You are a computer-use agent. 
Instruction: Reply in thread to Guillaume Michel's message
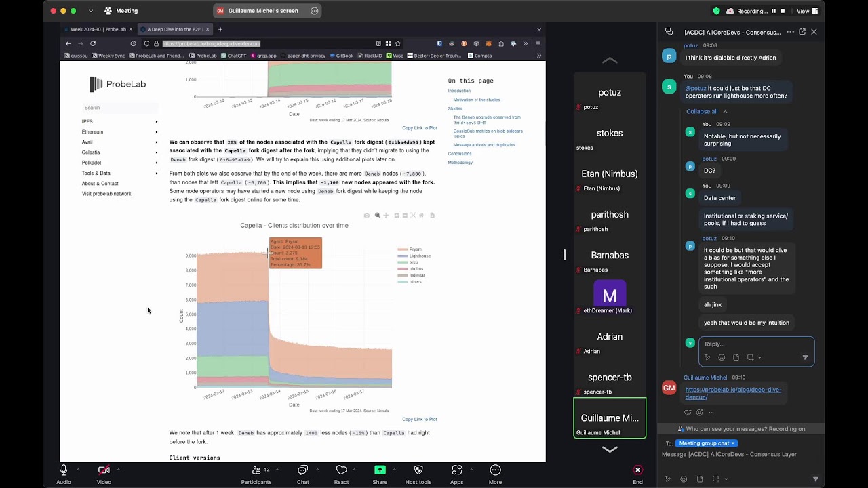pyautogui.click(x=688, y=412)
